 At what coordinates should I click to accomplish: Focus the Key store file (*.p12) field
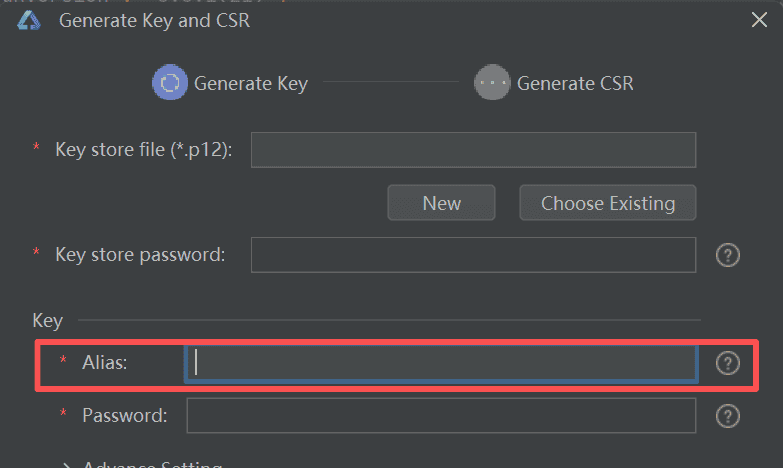click(473, 150)
